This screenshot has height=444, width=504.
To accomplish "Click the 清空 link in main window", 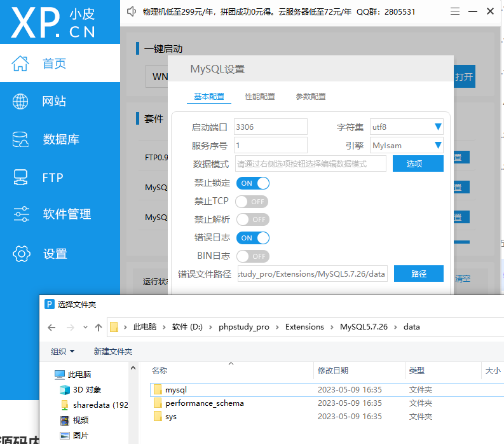I will pyautogui.click(x=463, y=279).
